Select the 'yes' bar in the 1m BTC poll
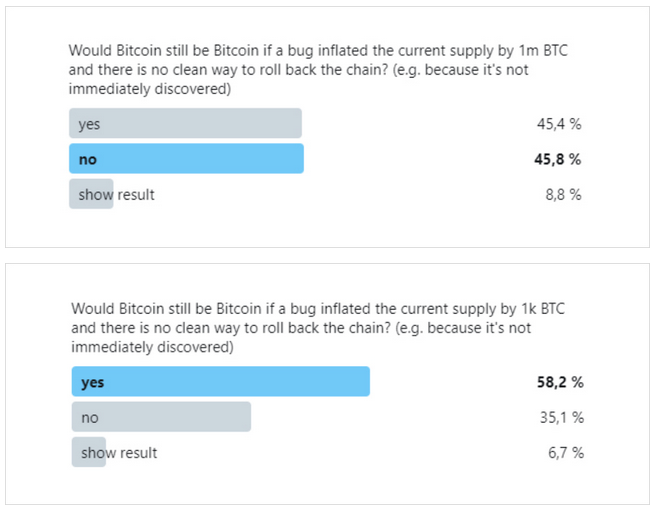 pyautogui.click(x=185, y=123)
